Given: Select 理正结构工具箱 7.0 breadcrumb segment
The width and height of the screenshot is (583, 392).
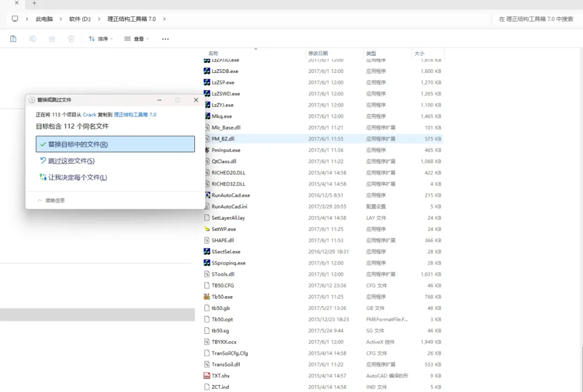Looking at the screenshot, I should click(x=132, y=19).
